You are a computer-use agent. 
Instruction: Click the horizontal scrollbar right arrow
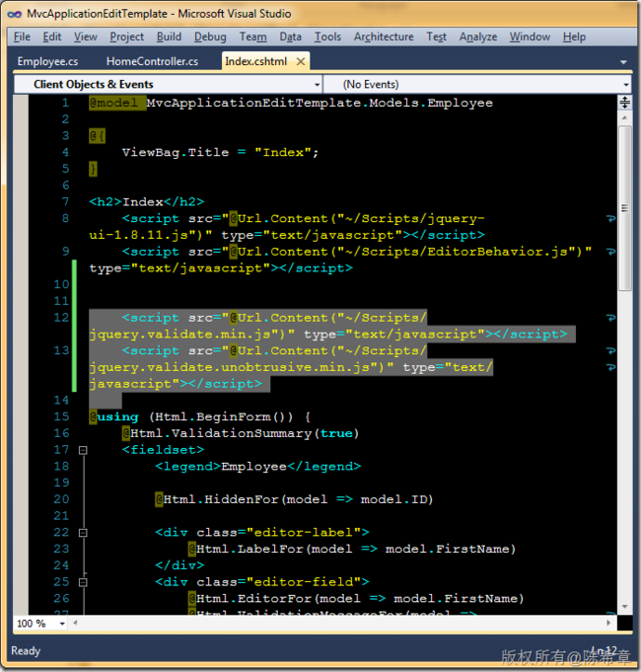click(608, 623)
